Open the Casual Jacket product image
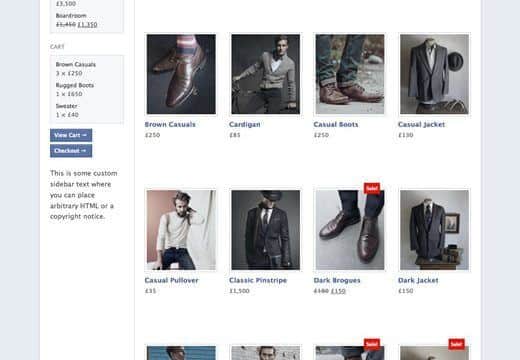Viewport: 520px width, 360px height. [434, 74]
